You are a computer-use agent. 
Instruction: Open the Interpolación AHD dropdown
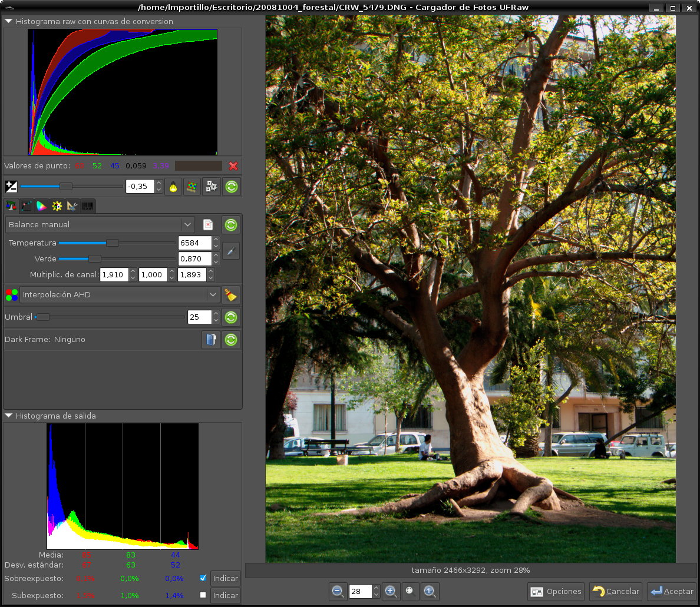click(119, 295)
